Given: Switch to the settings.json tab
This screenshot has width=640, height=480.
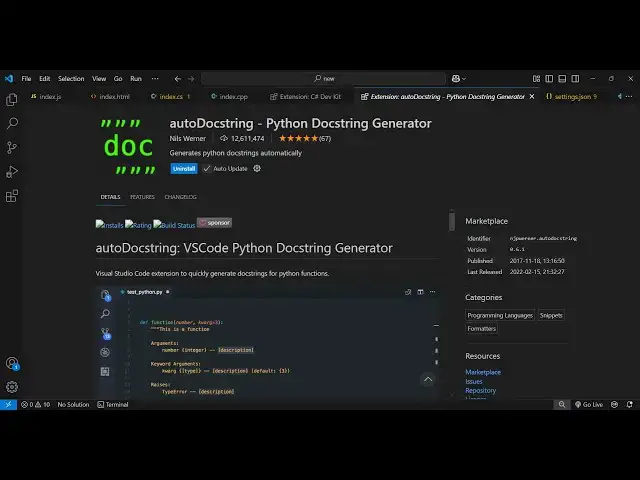Looking at the screenshot, I should click(572, 97).
